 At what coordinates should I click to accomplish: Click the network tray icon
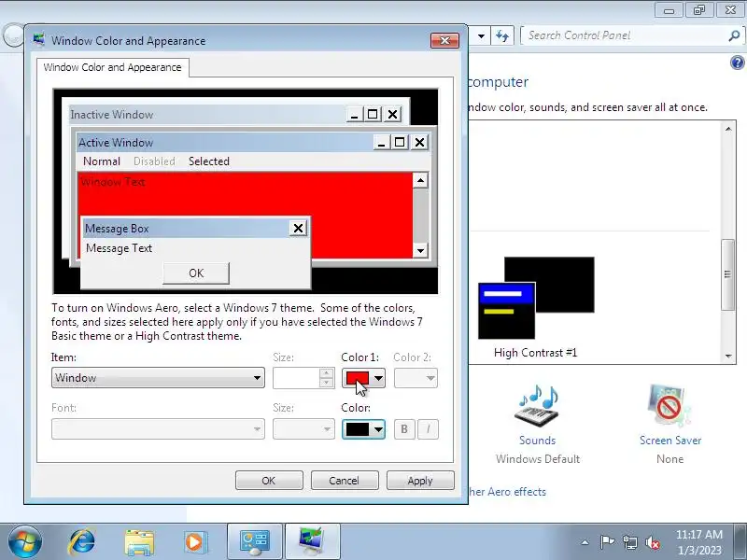point(629,542)
